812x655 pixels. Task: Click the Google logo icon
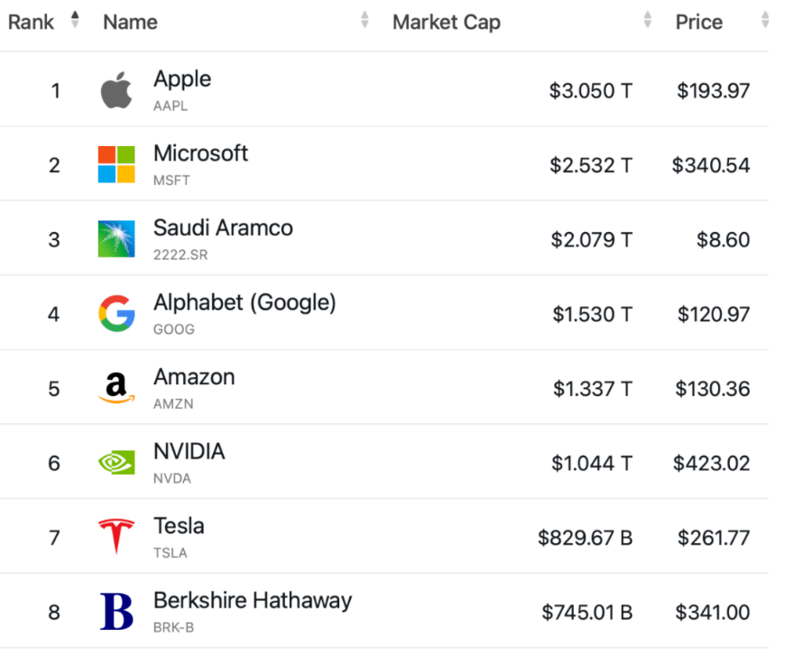click(x=116, y=314)
